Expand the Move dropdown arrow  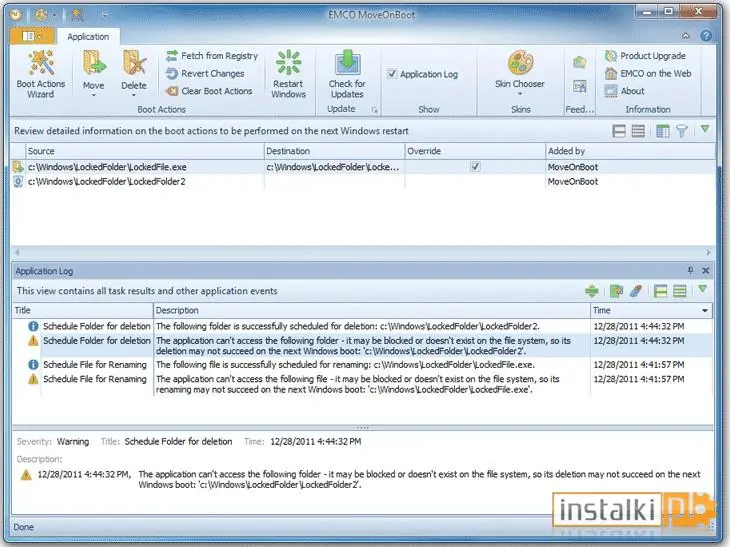coord(94,95)
